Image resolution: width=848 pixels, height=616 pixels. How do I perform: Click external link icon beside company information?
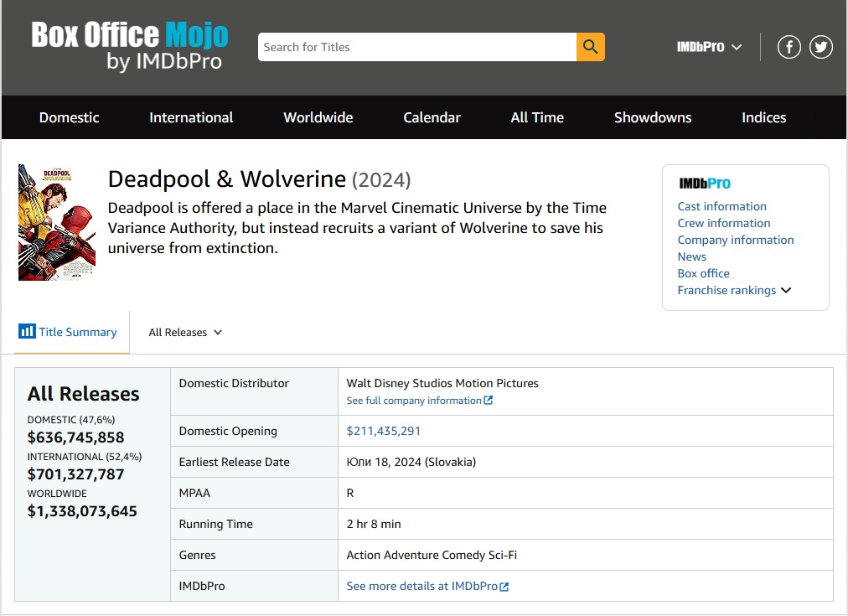[x=489, y=401]
